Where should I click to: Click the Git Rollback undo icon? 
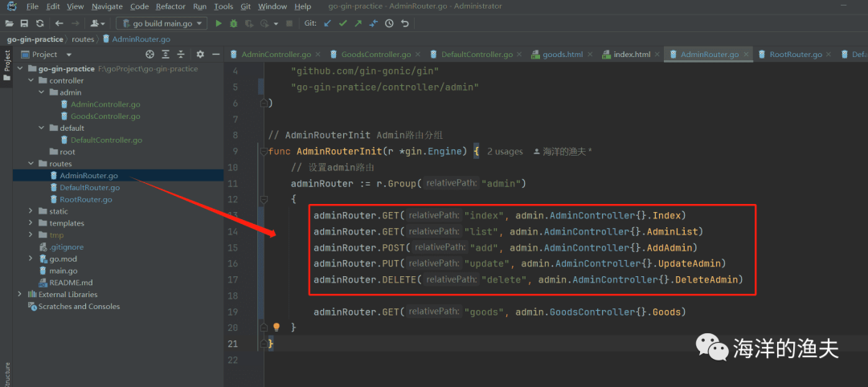404,23
